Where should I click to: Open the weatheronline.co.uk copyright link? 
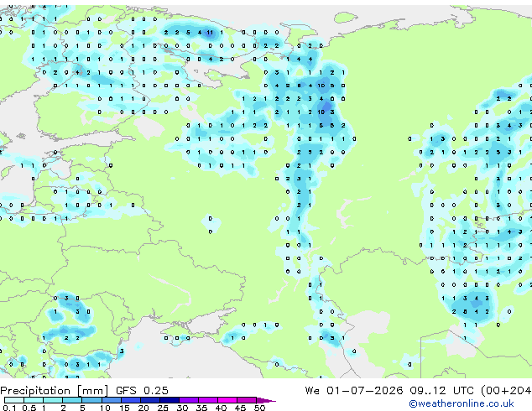462,403
